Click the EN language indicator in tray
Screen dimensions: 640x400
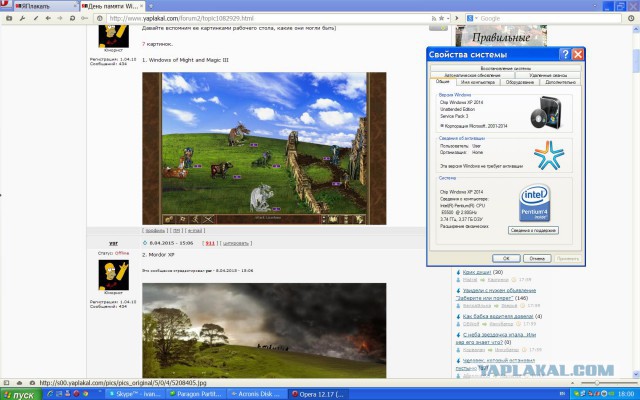point(562,394)
